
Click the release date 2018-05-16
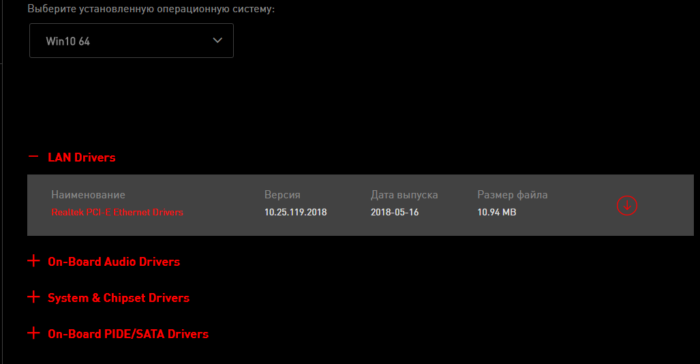pyautogui.click(x=395, y=213)
